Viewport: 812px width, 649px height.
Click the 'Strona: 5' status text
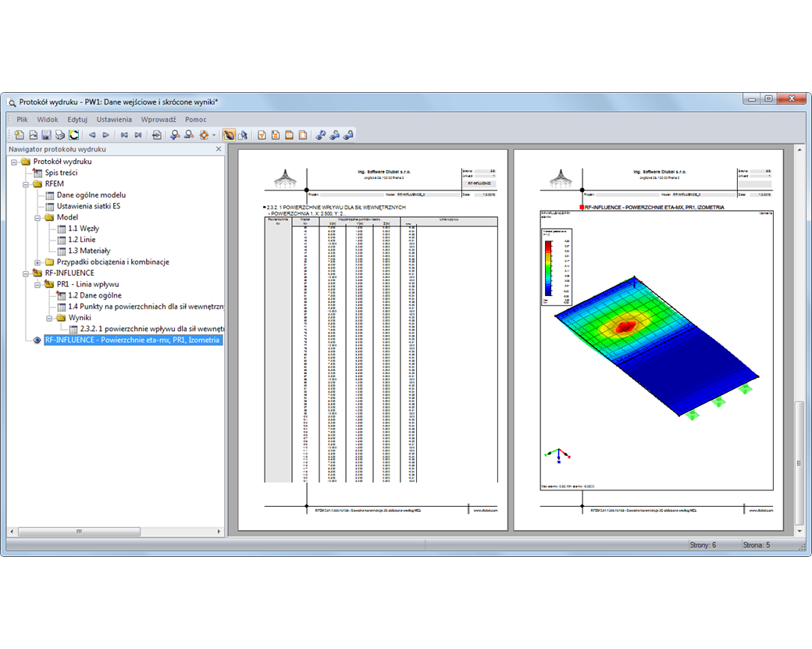[x=757, y=545]
